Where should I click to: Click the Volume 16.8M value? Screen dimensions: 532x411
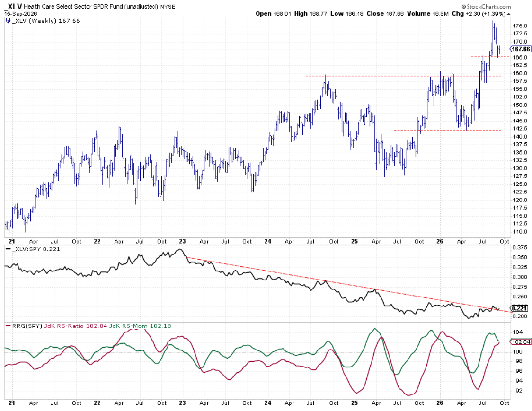pyautogui.click(x=427, y=14)
